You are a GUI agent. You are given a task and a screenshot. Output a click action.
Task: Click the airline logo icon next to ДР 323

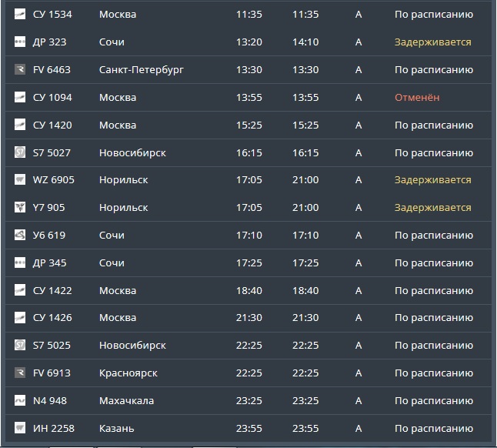click(21, 42)
